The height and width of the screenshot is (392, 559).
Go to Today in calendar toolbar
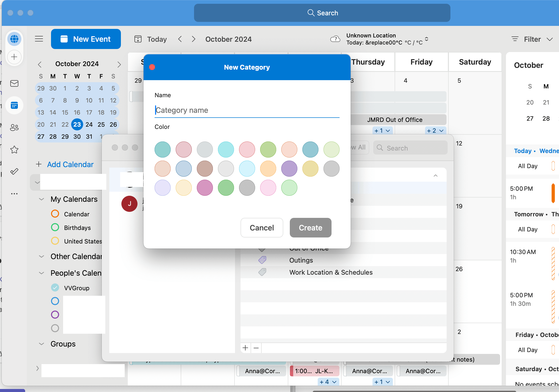coord(151,39)
